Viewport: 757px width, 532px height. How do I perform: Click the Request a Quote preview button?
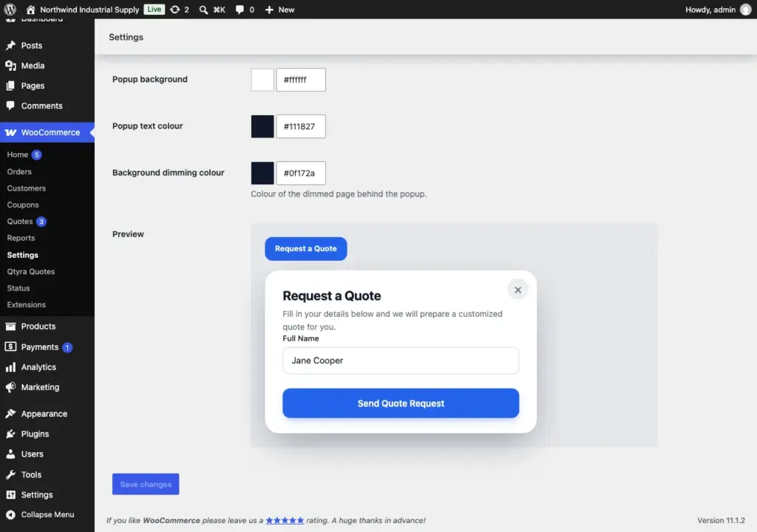[x=305, y=248]
